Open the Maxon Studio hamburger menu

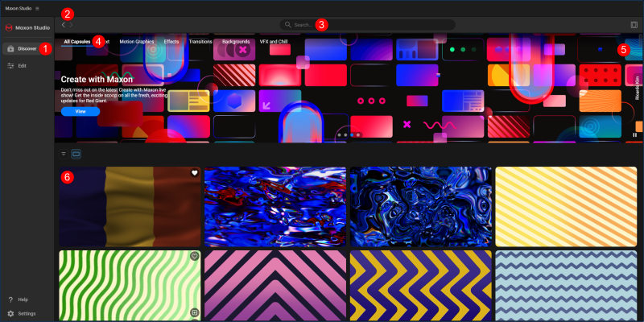pos(37,8)
